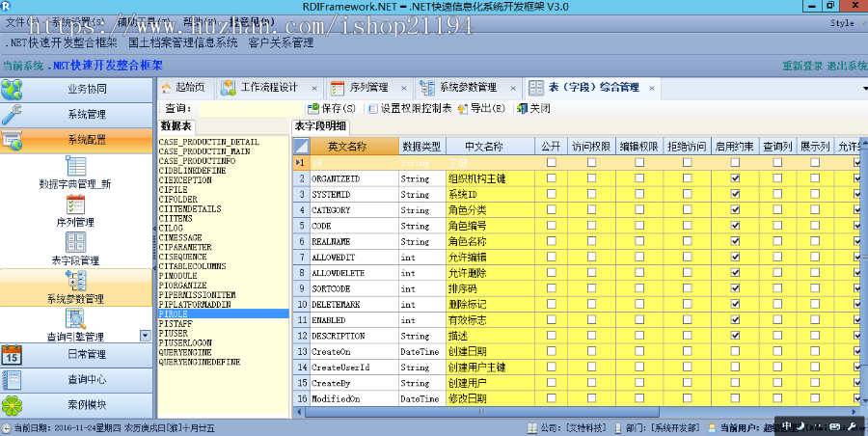Viewport: 868px width, 436px height.
Task: Collapse the table list splitter arrow
Action: point(154,229)
